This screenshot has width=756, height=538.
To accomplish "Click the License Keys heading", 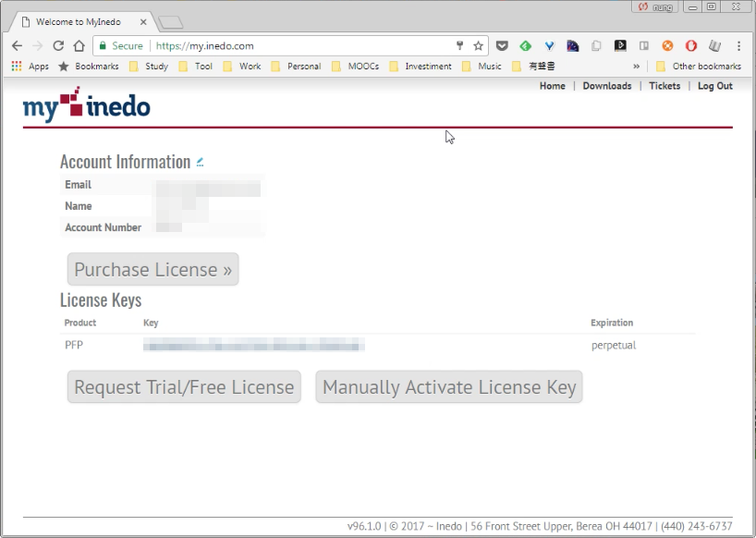I will click(x=101, y=300).
